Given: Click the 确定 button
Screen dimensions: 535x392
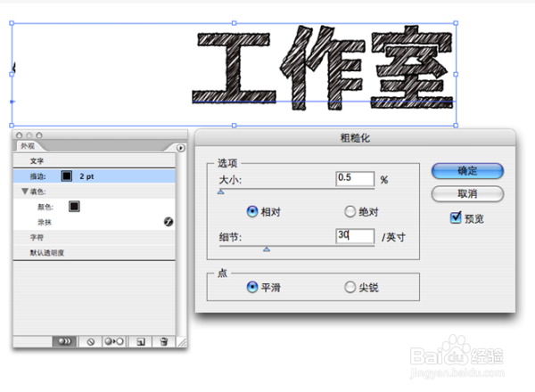Looking at the screenshot, I should (467, 171).
